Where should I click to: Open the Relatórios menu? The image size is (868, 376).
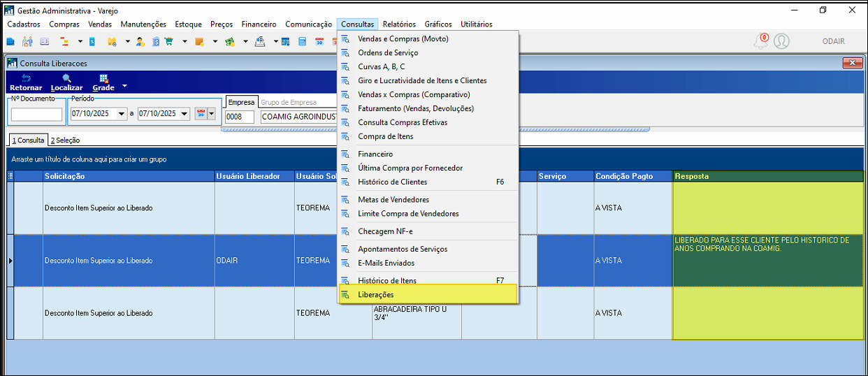click(399, 24)
